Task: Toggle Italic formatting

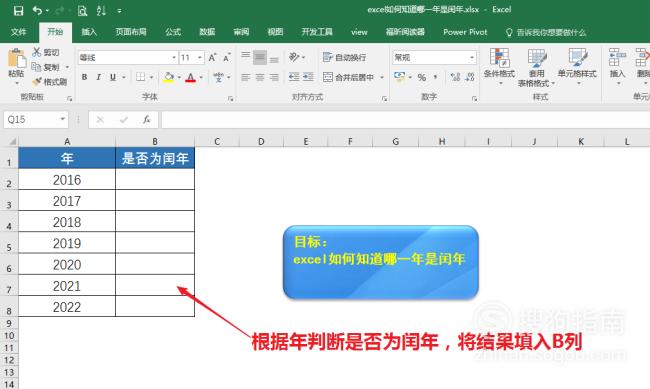Action: coord(99,77)
